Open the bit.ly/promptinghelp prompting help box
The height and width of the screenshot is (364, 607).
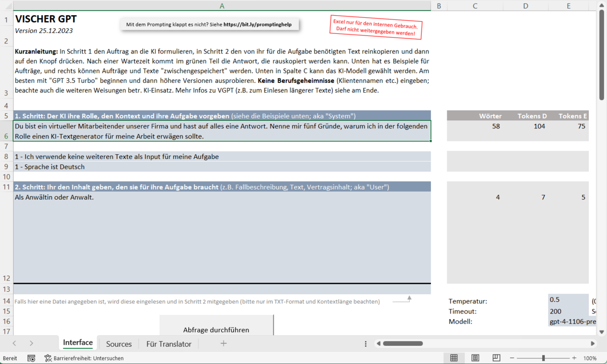[209, 24]
